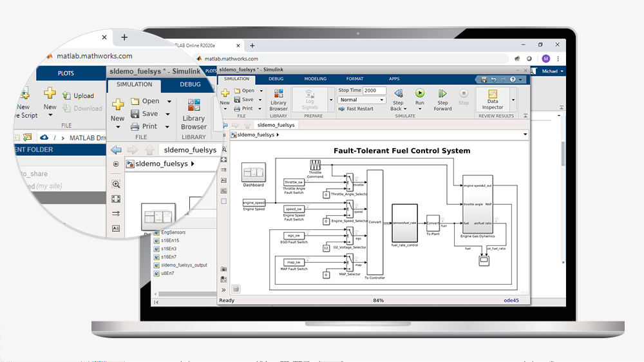This screenshot has width=644, height=362.
Task: Open the Data Inspector
Action: (493, 99)
